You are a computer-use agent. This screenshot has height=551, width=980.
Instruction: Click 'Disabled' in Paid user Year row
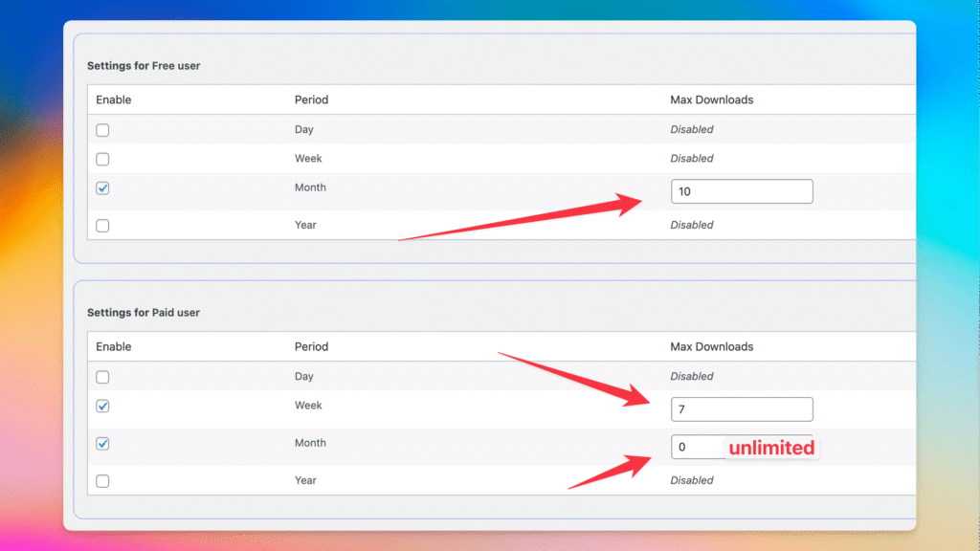point(691,480)
